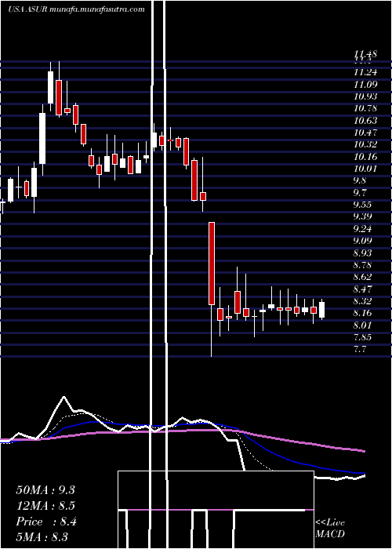Click the 11.09 price axis label
392x549 pixels.
[365, 85]
